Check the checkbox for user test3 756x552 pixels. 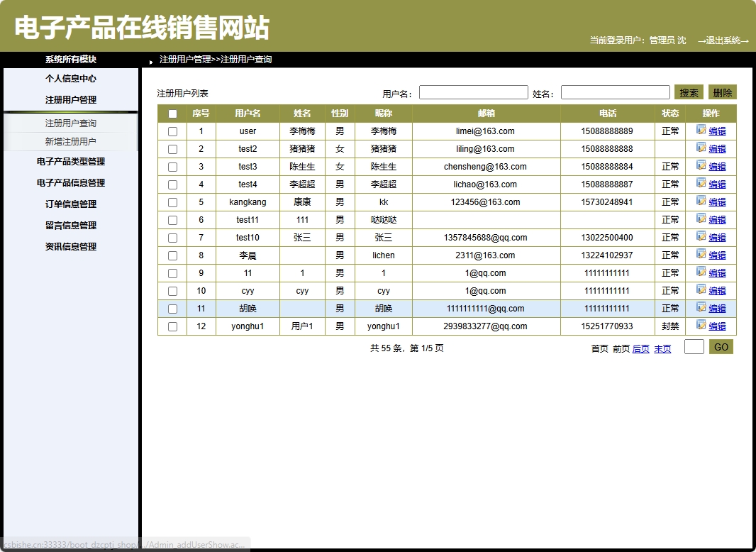pos(172,166)
